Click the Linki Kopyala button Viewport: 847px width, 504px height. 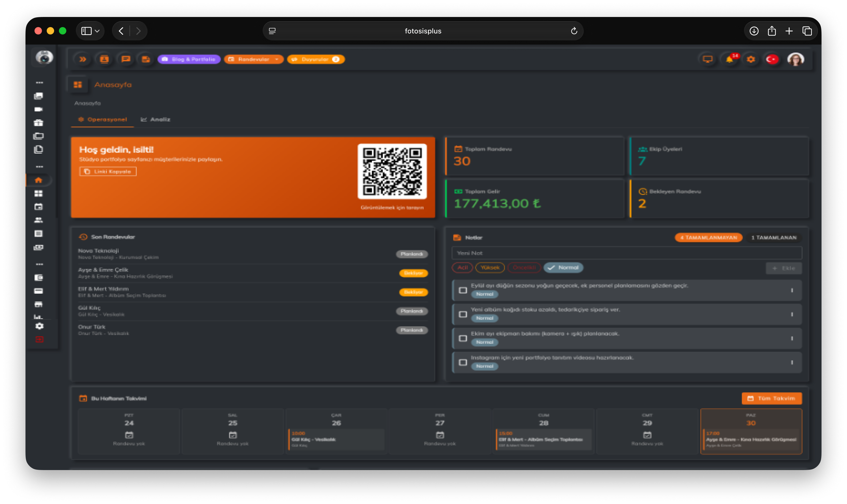coord(108,172)
